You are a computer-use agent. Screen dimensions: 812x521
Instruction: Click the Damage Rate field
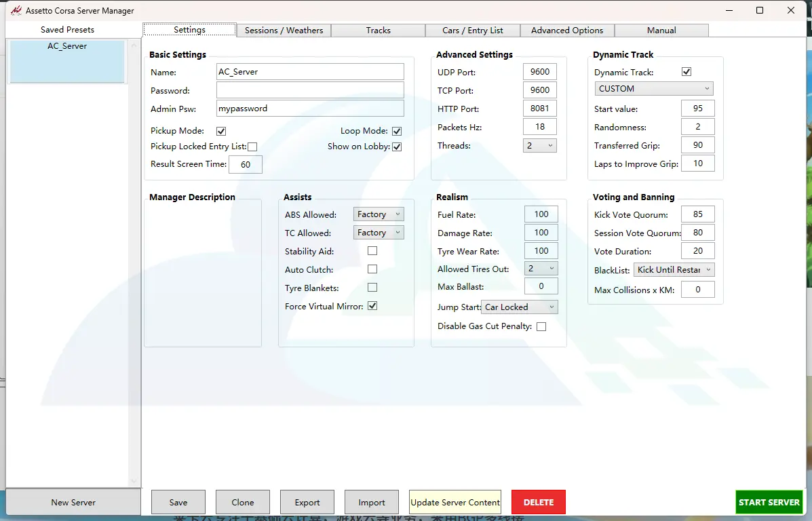click(x=541, y=233)
